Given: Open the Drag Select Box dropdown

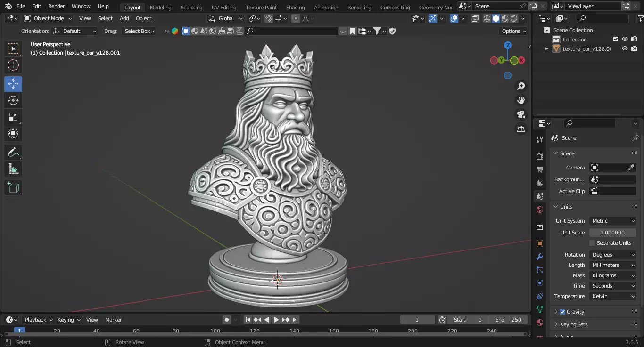Looking at the screenshot, I should pyautogui.click(x=139, y=31).
